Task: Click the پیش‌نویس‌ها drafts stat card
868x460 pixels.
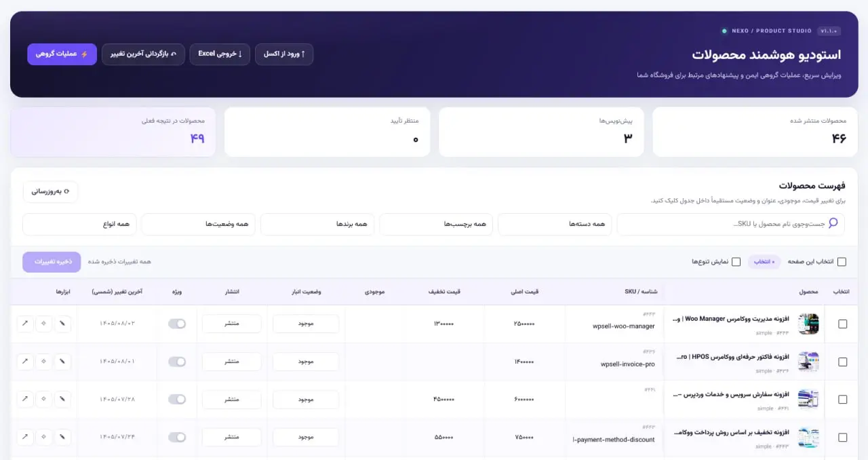Action: pyautogui.click(x=541, y=132)
